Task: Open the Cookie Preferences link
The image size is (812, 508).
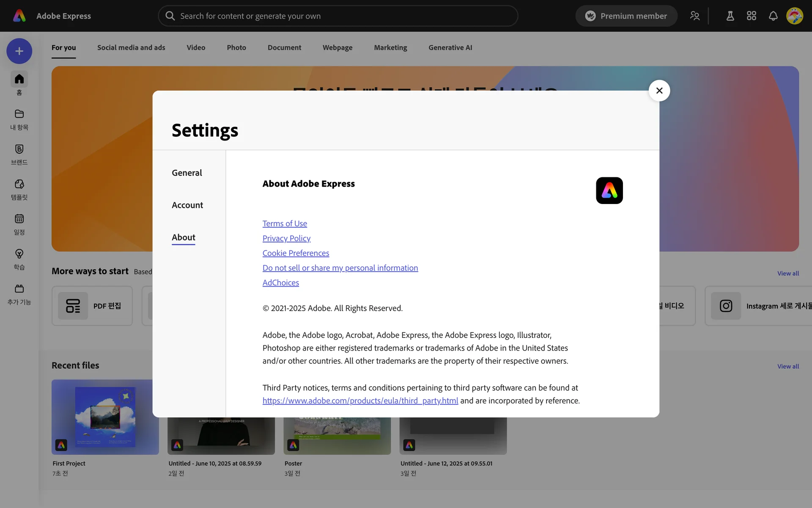Action: (296, 253)
